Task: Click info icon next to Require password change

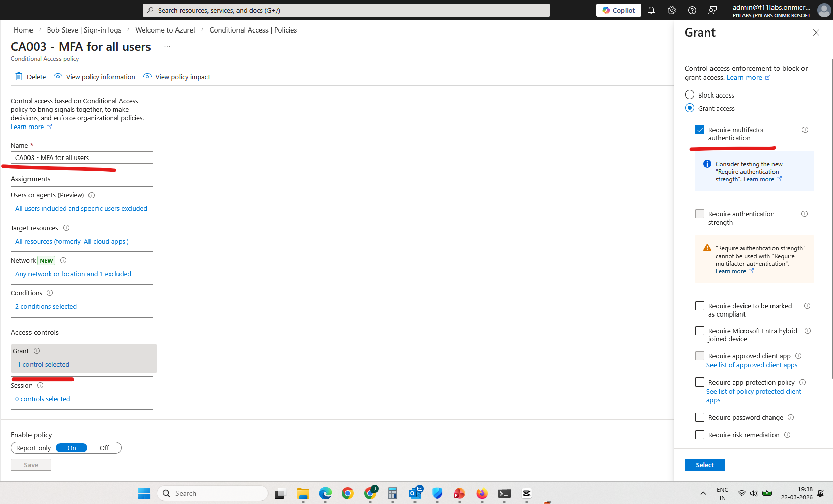Action: [x=791, y=417]
